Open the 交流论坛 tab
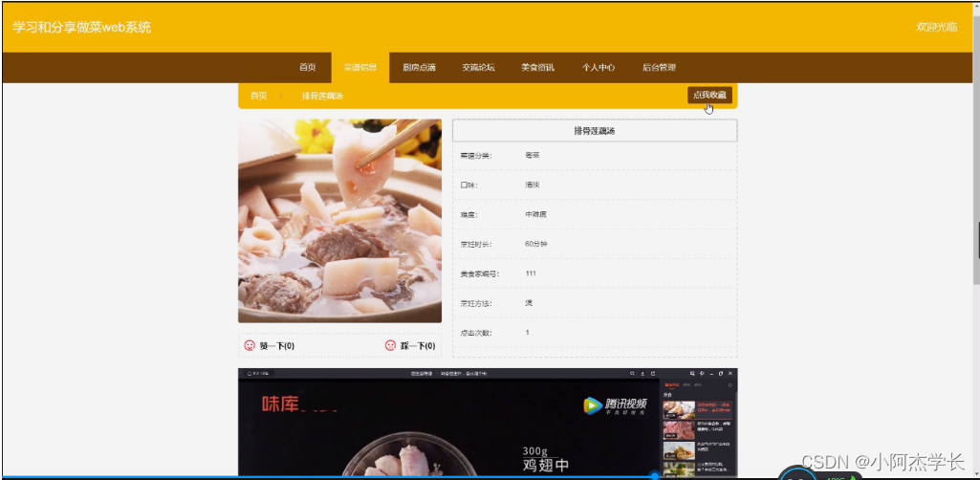Viewport: 980px width, 480px height. (x=478, y=68)
